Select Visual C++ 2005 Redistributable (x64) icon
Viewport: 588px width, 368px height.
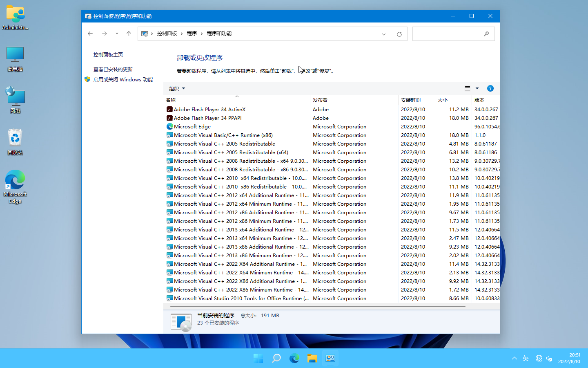tap(169, 153)
